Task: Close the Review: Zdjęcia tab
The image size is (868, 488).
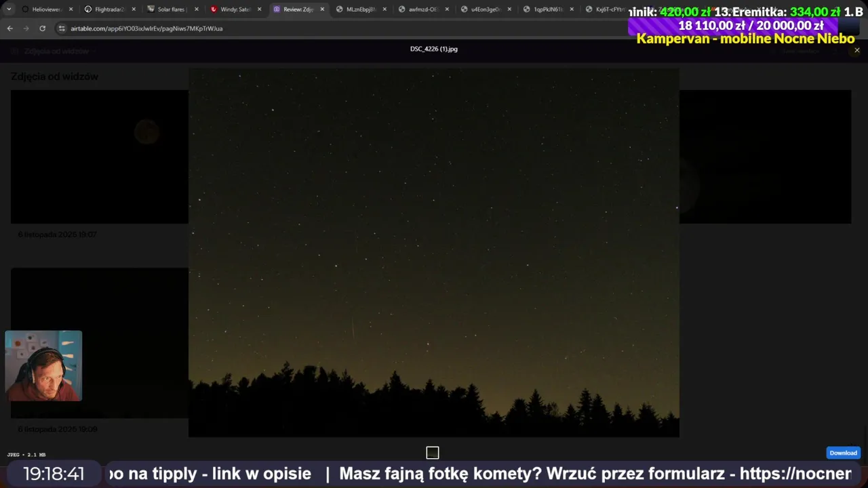Action: [322, 9]
